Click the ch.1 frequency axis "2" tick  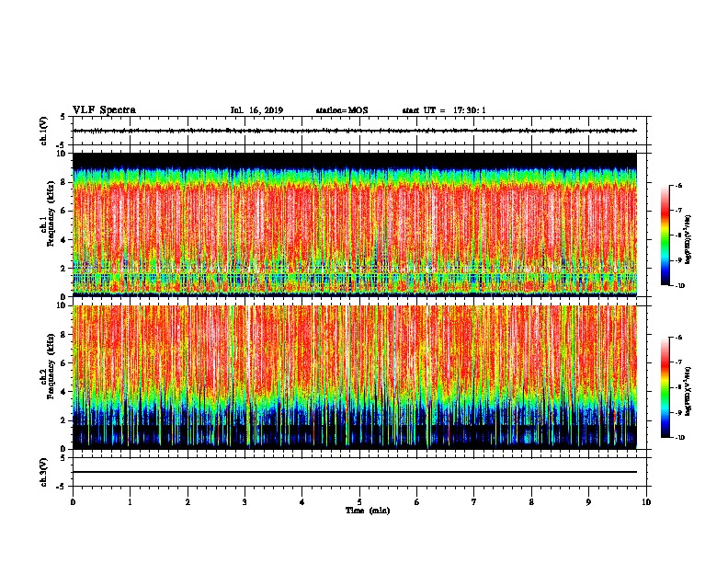tap(63, 269)
